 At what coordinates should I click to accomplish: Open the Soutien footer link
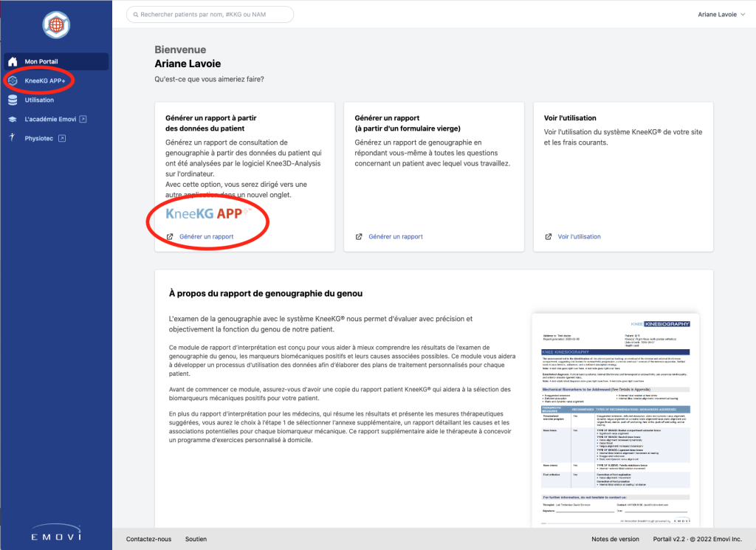tap(196, 539)
